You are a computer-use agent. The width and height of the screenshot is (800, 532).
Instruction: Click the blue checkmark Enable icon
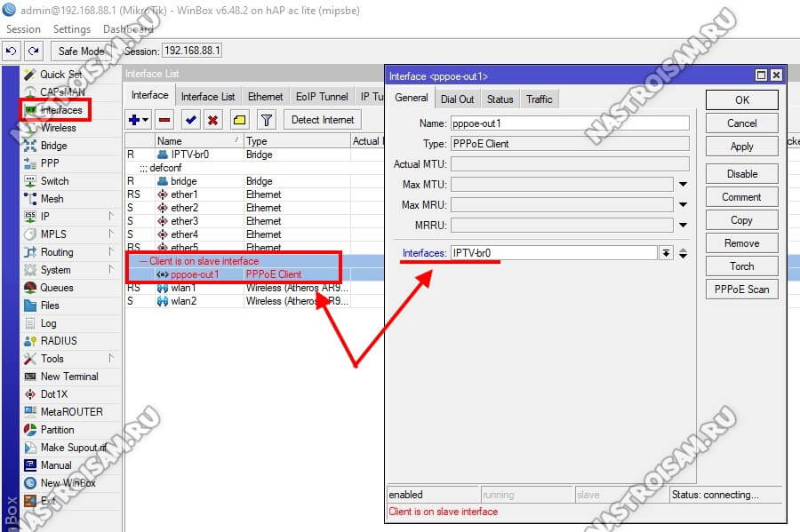[x=190, y=120]
